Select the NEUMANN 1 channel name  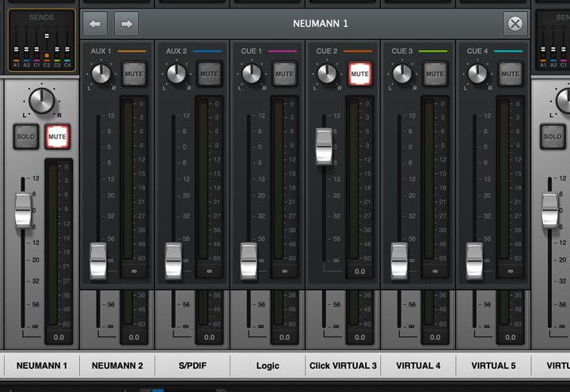click(42, 365)
